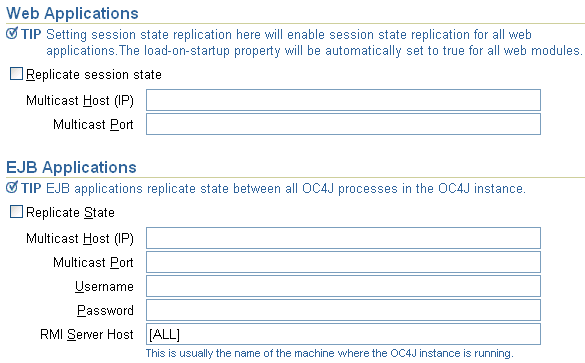Screen dimensions: 585x363
Task: Focus the Username text field
Action: pyautogui.click(x=343, y=286)
